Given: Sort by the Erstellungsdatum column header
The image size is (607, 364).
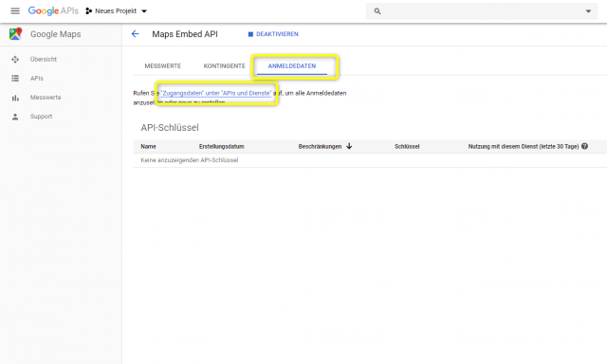Looking at the screenshot, I should tap(221, 147).
